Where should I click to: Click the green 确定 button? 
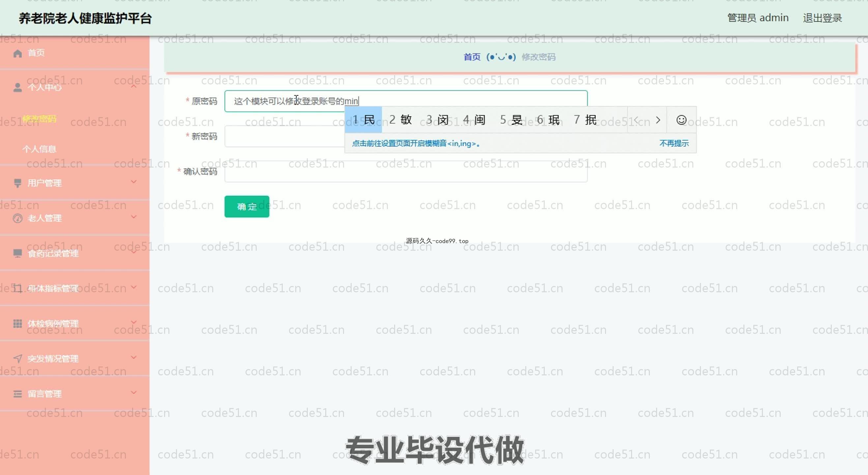coord(246,206)
